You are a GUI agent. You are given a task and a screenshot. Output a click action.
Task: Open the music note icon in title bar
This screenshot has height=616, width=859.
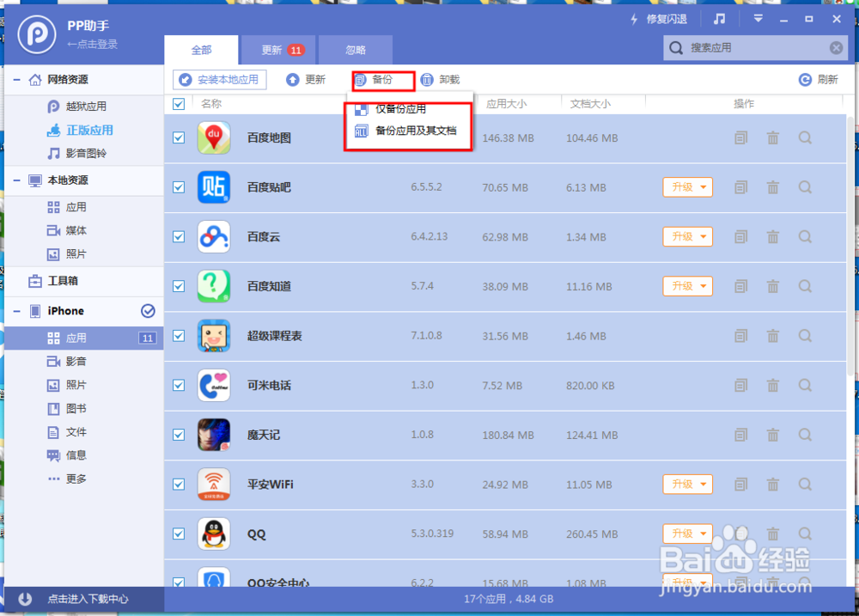(x=719, y=19)
